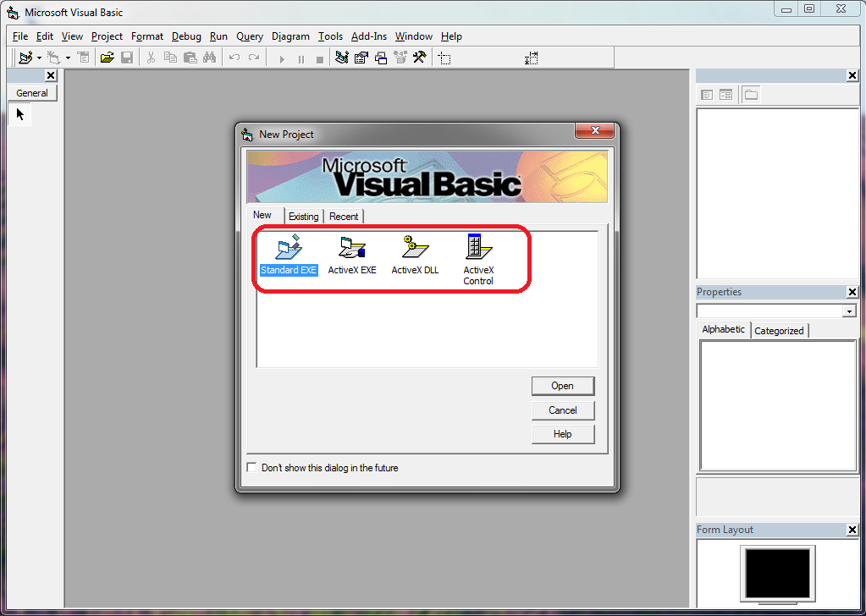
Task: Click the Find binoculars icon
Action: tap(209, 58)
